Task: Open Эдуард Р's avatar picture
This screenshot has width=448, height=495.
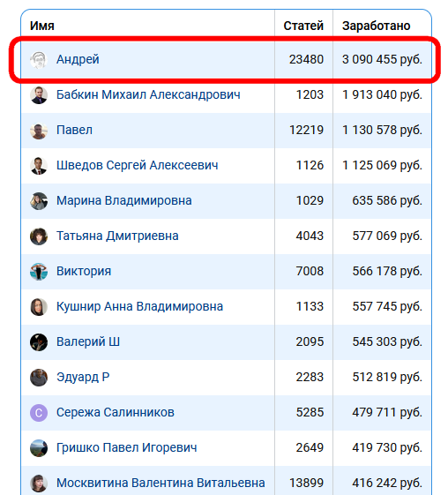Action: [39, 378]
